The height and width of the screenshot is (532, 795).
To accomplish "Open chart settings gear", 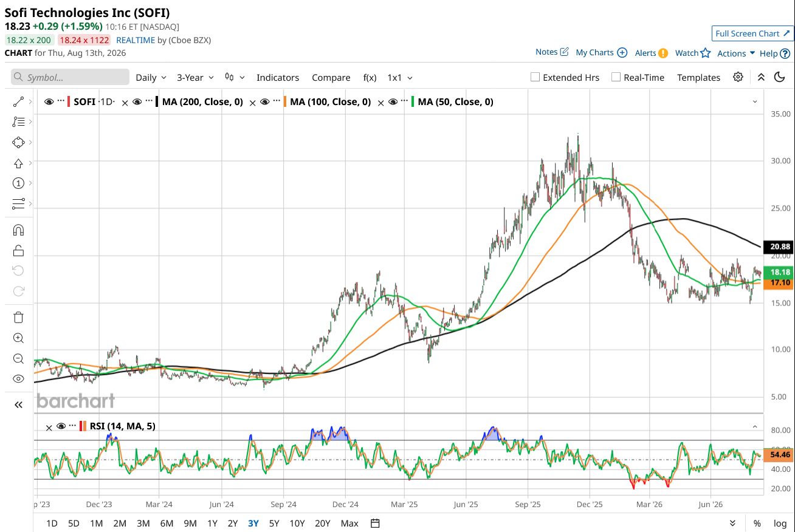I will (x=738, y=77).
